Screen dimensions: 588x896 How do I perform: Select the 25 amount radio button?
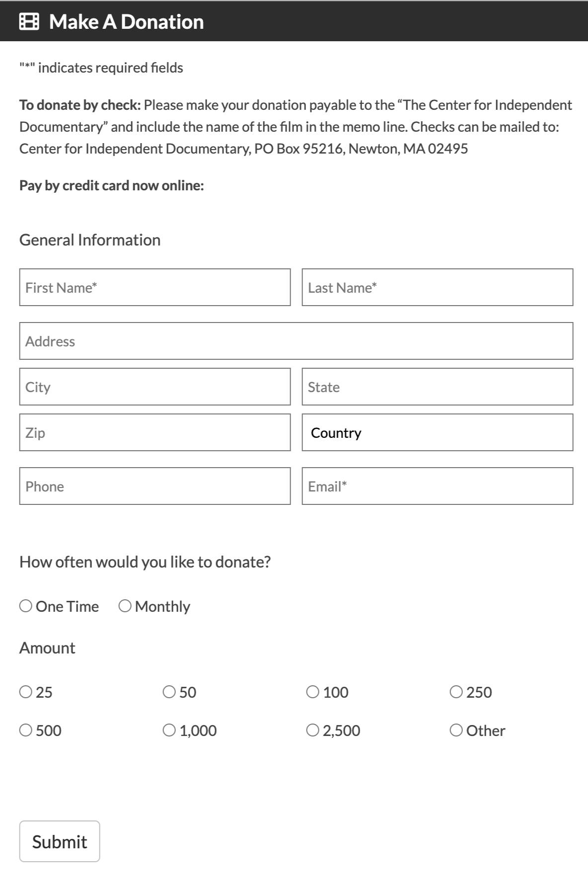26,692
